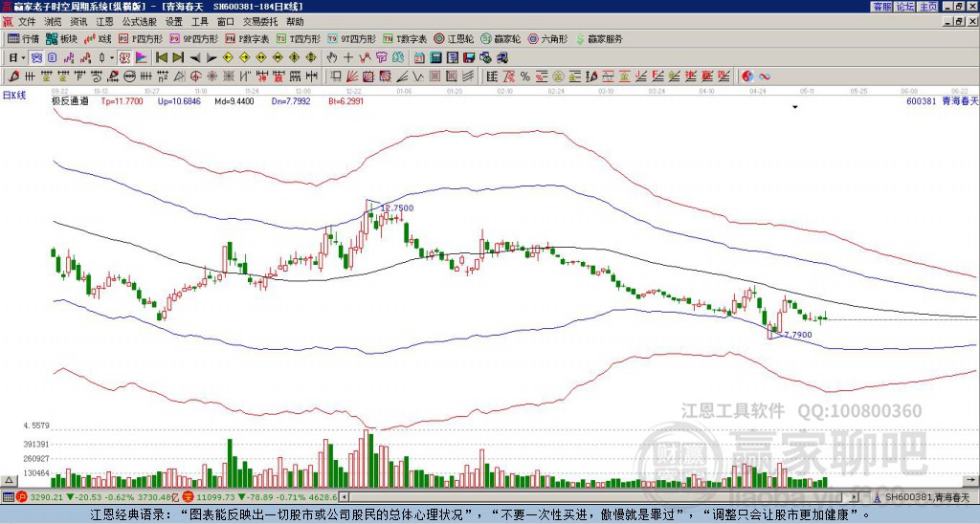
Task: Open the 9P四方形 tool
Action: click(x=194, y=38)
